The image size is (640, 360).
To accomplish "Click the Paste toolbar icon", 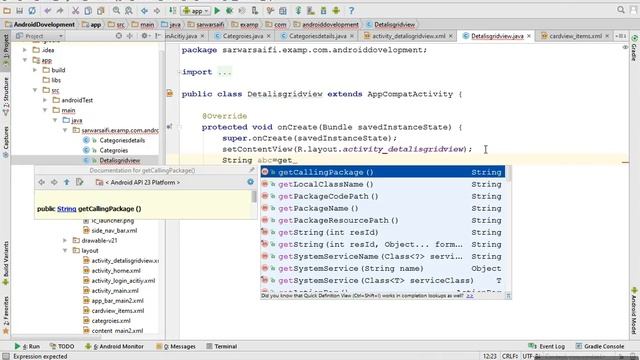I will [100, 11].
